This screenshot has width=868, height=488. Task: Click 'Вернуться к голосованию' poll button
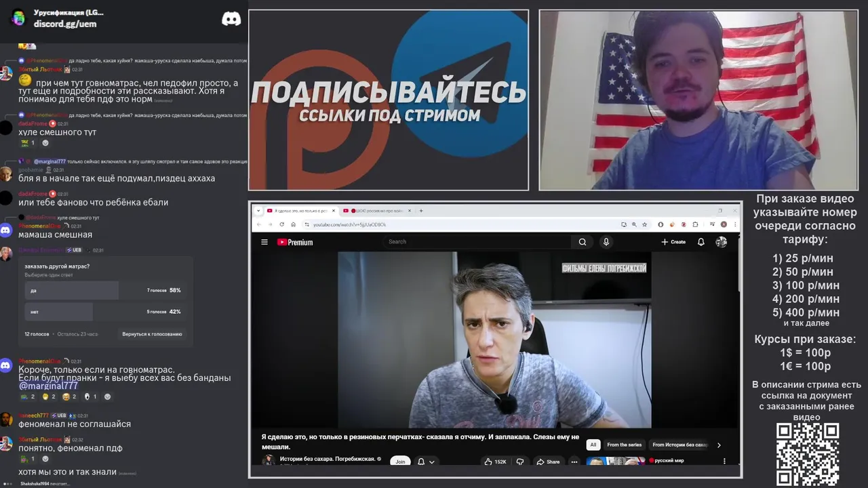[152, 334]
